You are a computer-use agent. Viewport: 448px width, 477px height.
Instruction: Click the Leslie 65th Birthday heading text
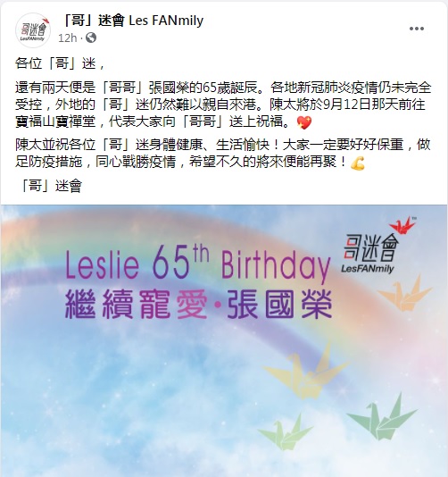(198, 264)
